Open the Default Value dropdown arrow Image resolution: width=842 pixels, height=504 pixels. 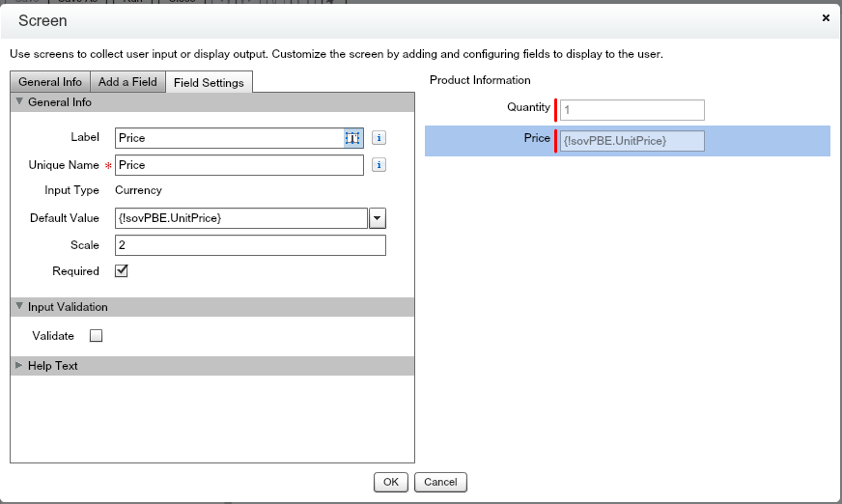[x=378, y=218]
